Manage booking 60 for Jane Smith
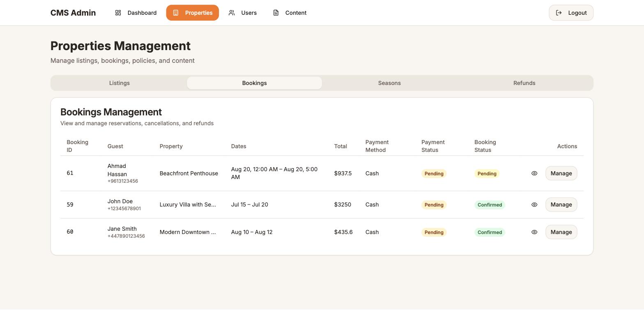644x310 pixels. 561,232
